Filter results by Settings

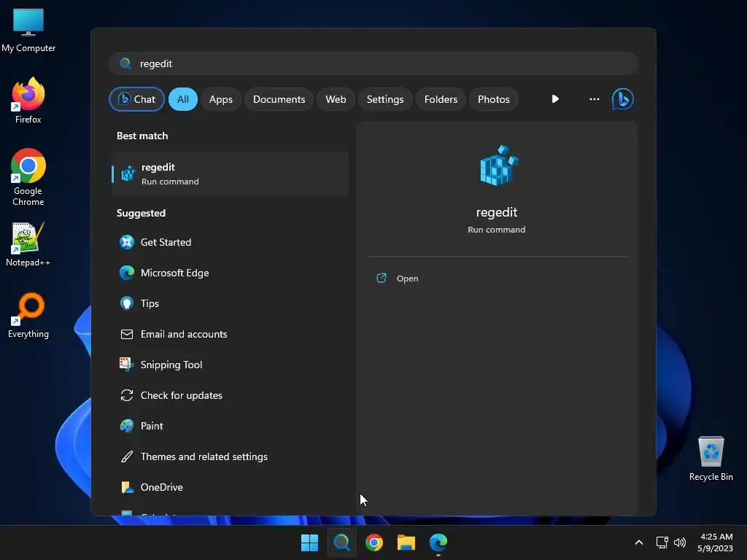pyautogui.click(x=385, y=99)
